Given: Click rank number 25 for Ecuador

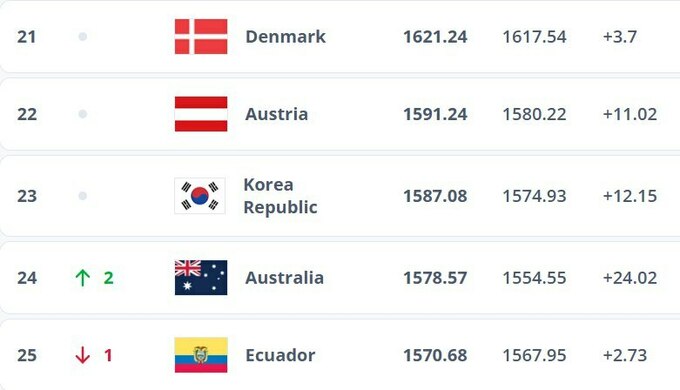Looking at the screenshot, I should 26,355.
